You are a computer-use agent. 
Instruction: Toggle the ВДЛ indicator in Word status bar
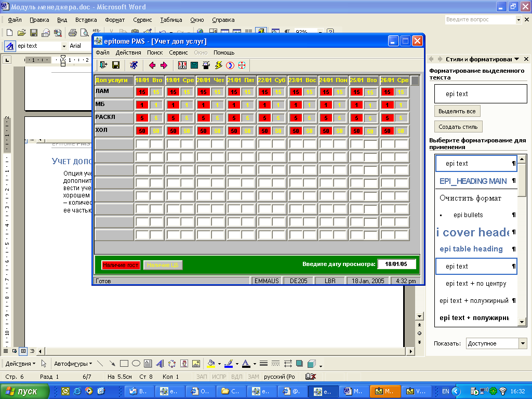(237, 377)
